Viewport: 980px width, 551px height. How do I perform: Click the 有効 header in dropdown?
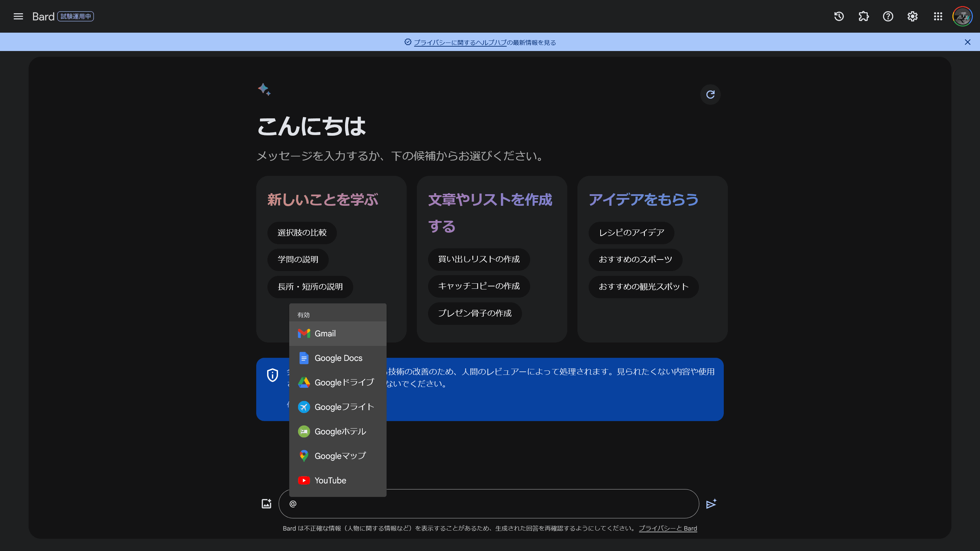(303, 315)
